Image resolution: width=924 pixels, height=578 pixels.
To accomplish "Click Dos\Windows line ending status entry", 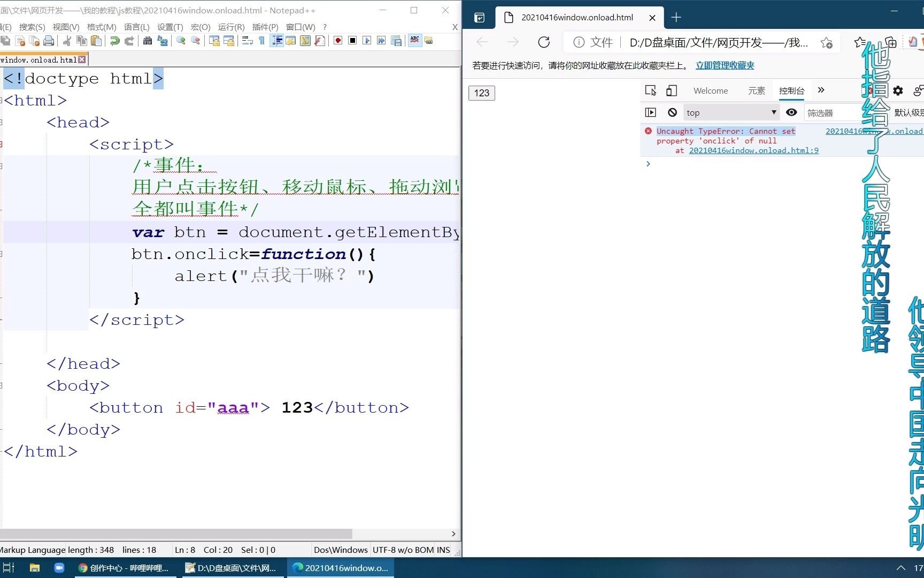I will click(341, 550).
